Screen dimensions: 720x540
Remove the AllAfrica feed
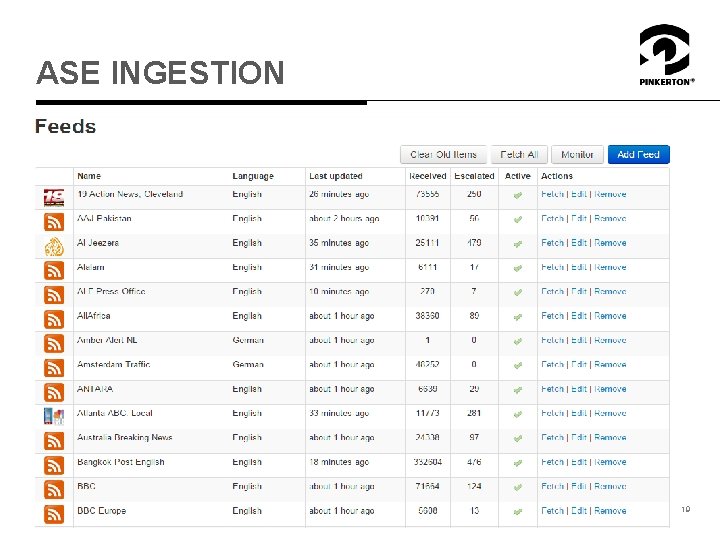(610, 316)
